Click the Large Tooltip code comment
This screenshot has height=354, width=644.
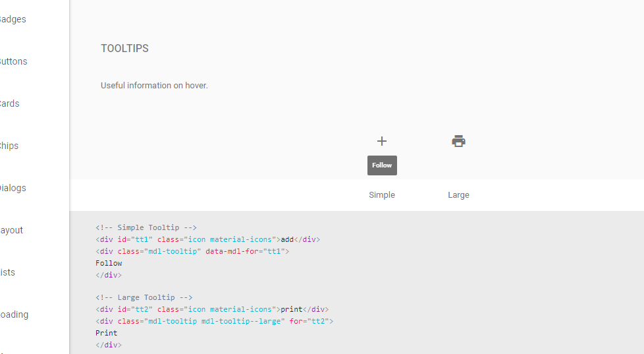coord(144,297)
